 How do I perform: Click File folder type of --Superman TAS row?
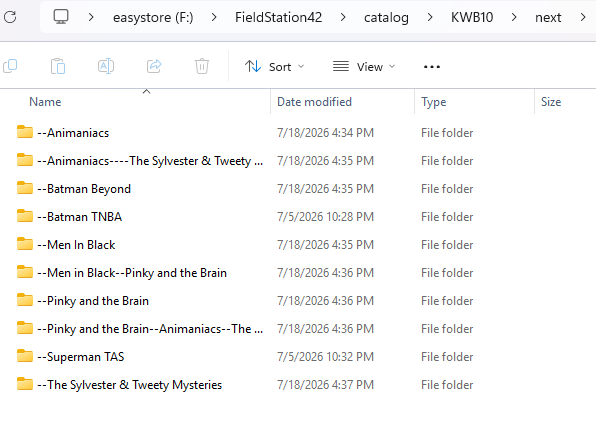pos(447,357)
